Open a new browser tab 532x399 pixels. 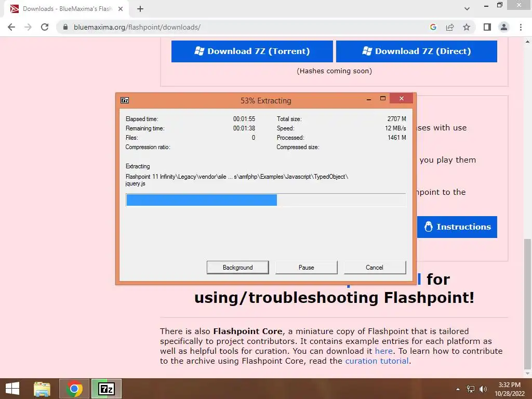140,9
